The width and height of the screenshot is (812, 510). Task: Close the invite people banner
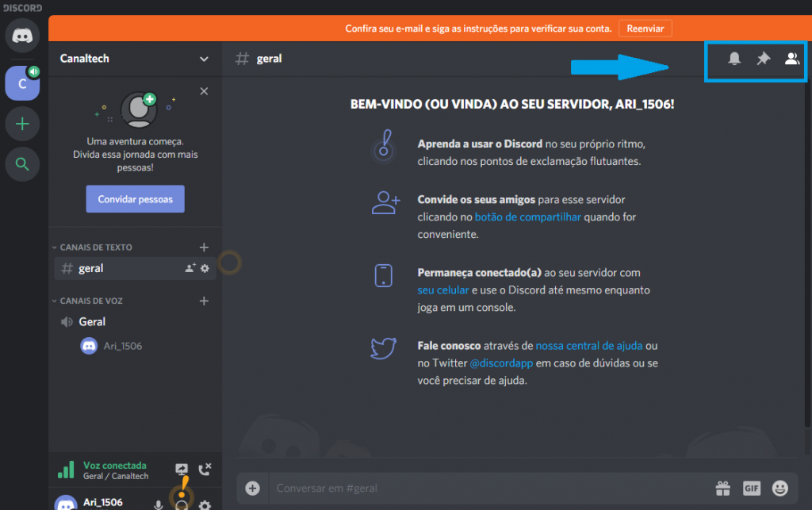pos(204,91)
